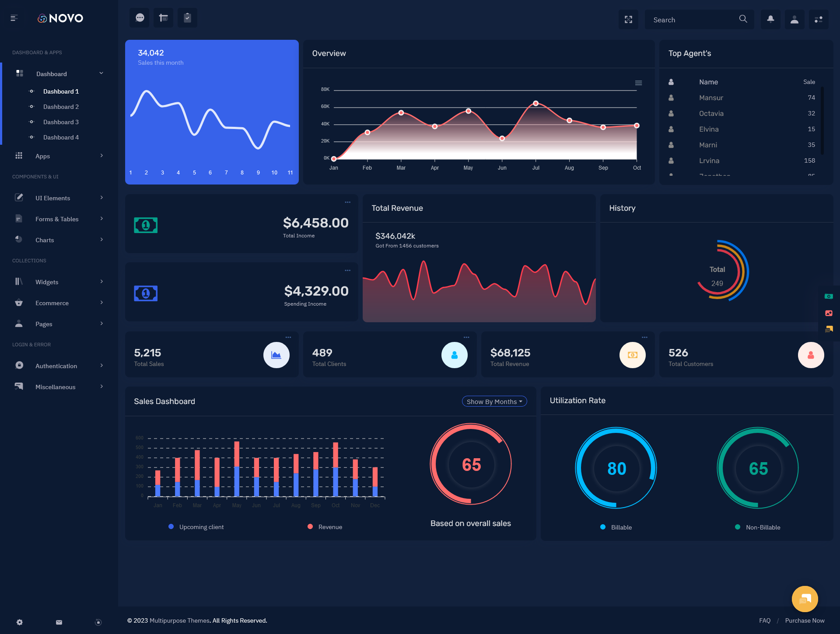Click the green Total Income money icon
This screenshot has height=634, width=840.
(146, 225)
